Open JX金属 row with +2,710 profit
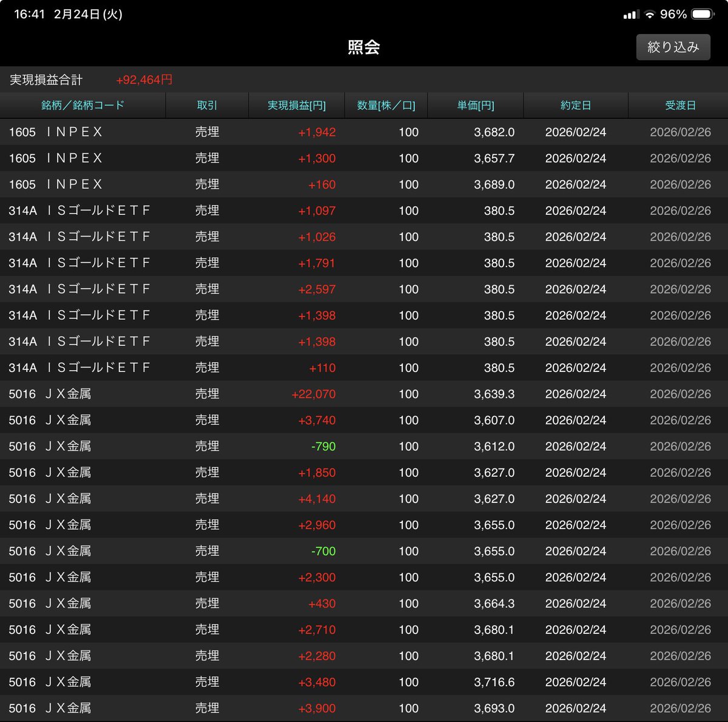The image size is (728, 722). pyautogui.click(x=364, y=629)
